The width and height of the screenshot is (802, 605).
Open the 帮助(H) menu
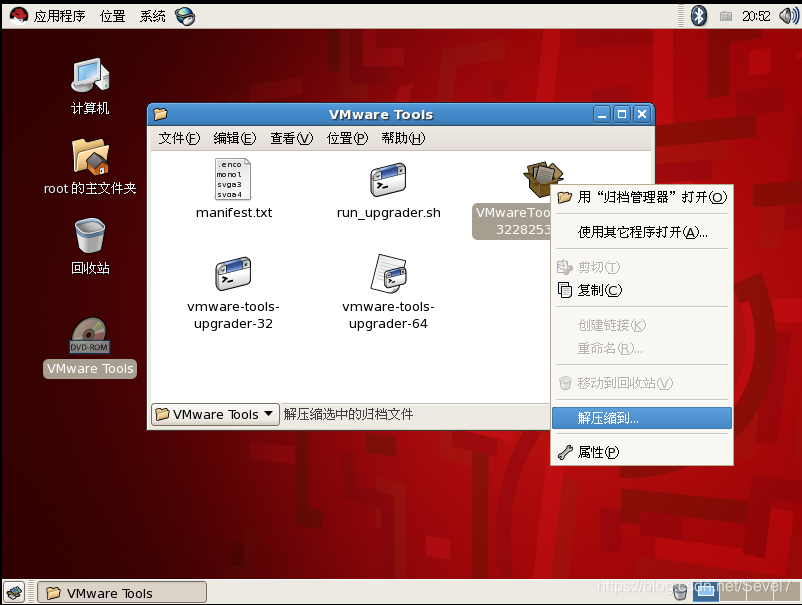pos(403,138)
